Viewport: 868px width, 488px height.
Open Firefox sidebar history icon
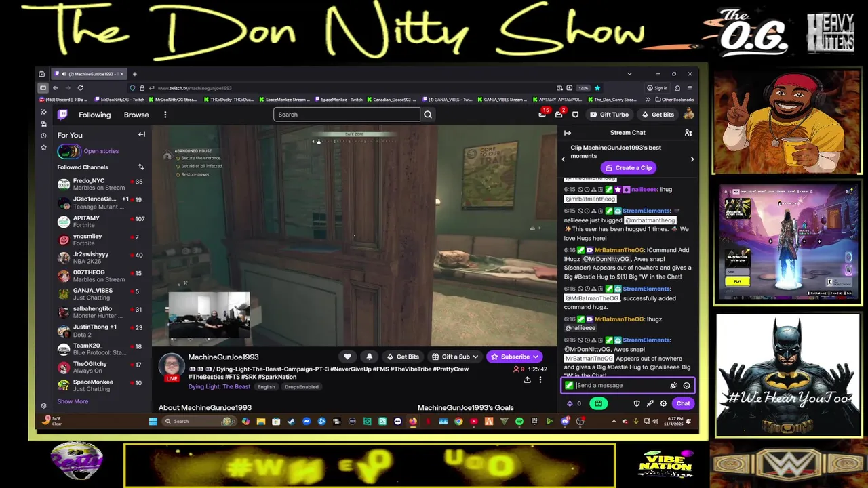[x=43, y=136]
